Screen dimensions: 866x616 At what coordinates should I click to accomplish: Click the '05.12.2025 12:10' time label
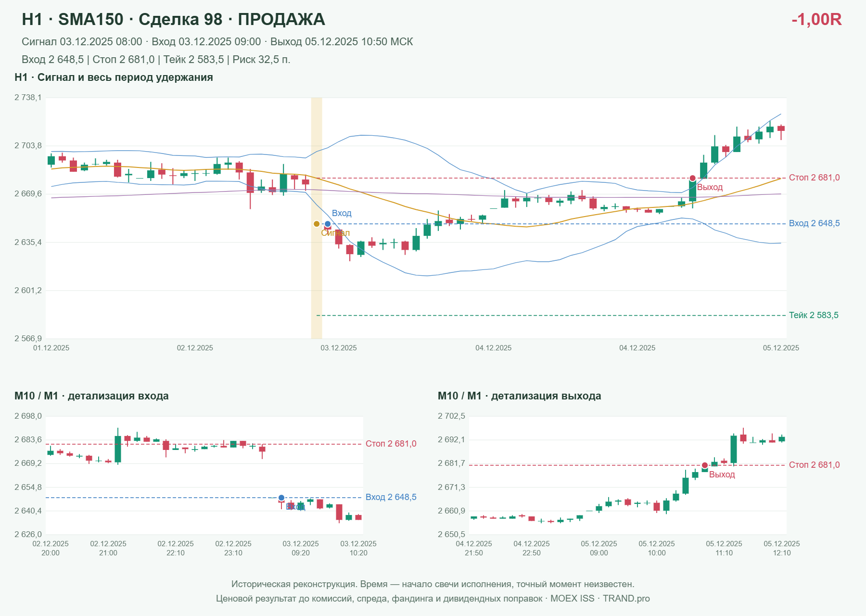tap(782, 548)
